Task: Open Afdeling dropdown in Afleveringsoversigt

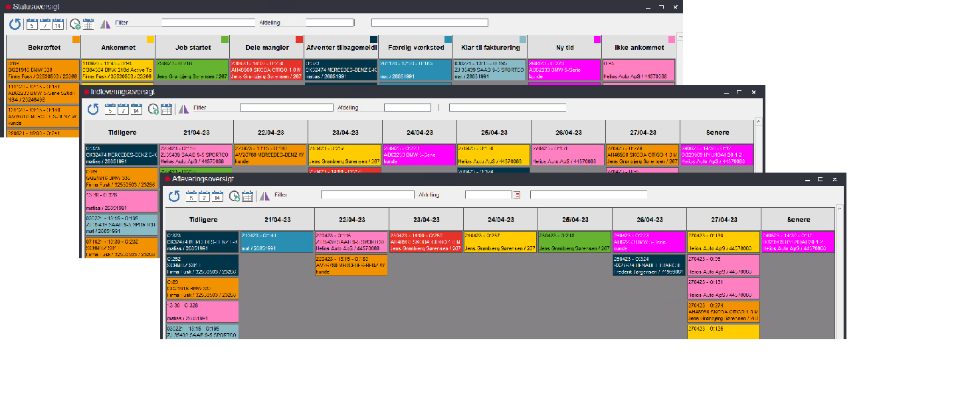Action: coord(516,195)
